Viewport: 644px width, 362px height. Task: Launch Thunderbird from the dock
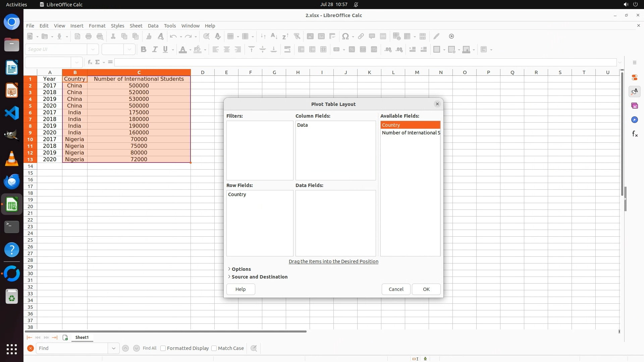12,181
